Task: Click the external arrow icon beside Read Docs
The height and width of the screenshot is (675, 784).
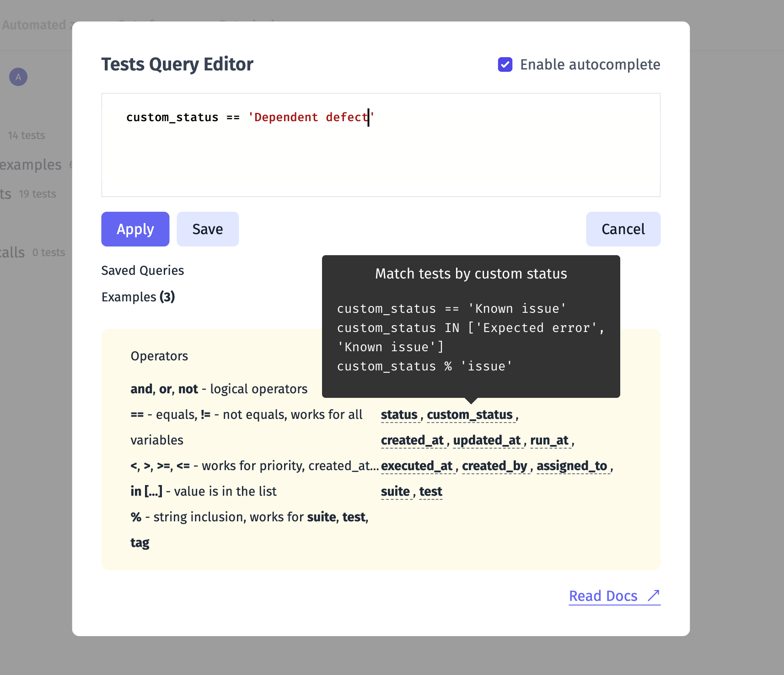Action: [654, 595]
